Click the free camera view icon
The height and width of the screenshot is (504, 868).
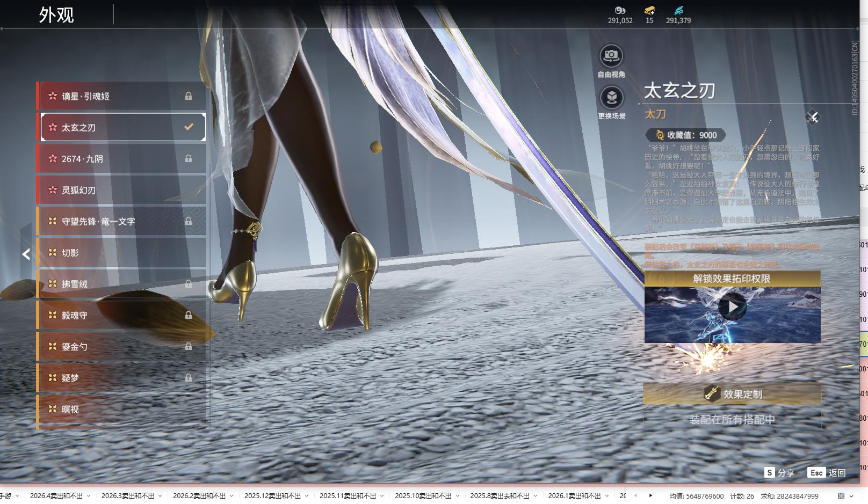(x=611, y=56)
